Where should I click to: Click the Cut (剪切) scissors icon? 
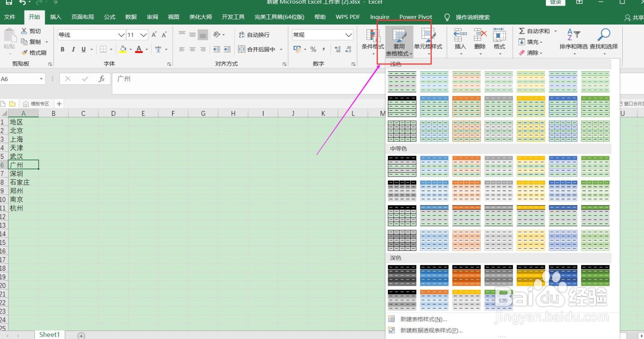24,31
